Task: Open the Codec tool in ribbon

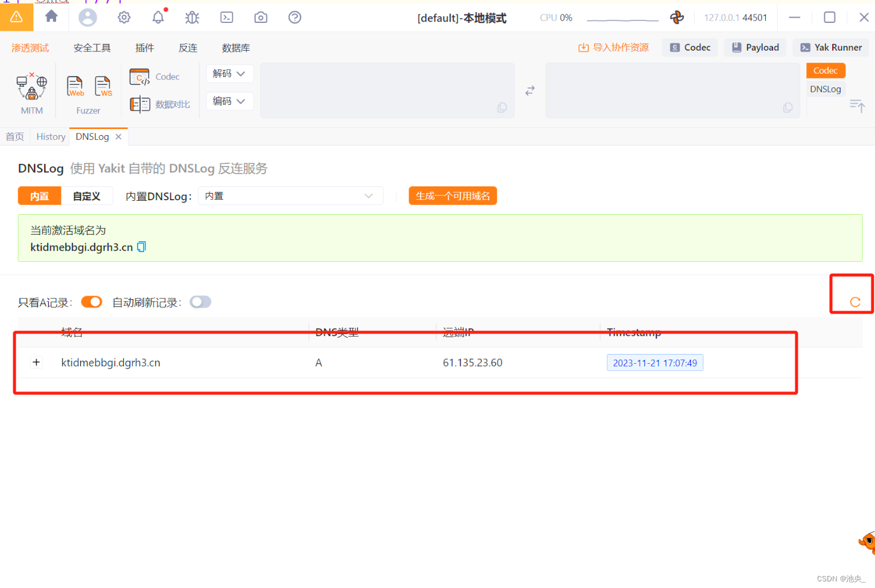Action: [x=154, y=77]
